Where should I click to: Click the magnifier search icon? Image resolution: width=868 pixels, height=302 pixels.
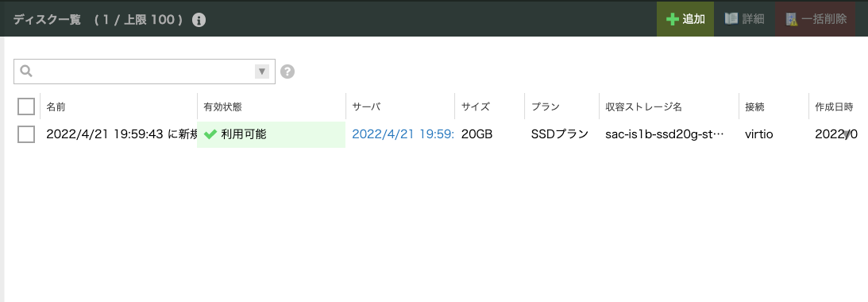tap(26, 71)
